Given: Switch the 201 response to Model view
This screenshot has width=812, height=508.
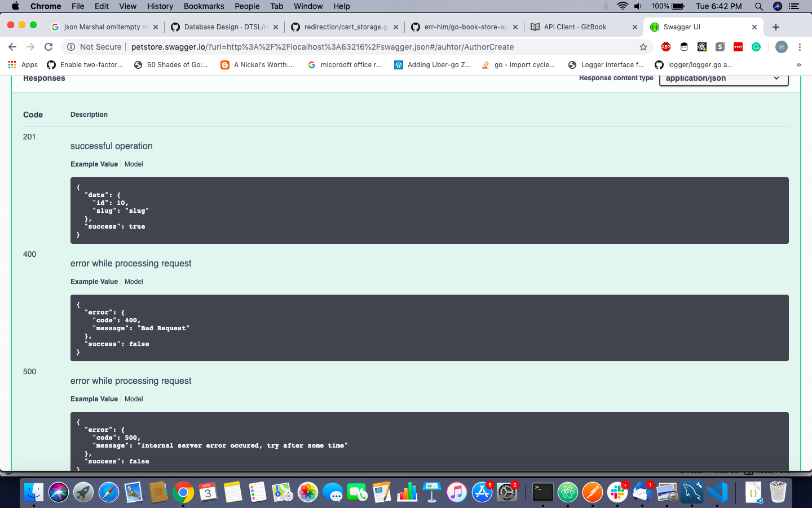Looking at the screenshot, I should pos(134,164).
